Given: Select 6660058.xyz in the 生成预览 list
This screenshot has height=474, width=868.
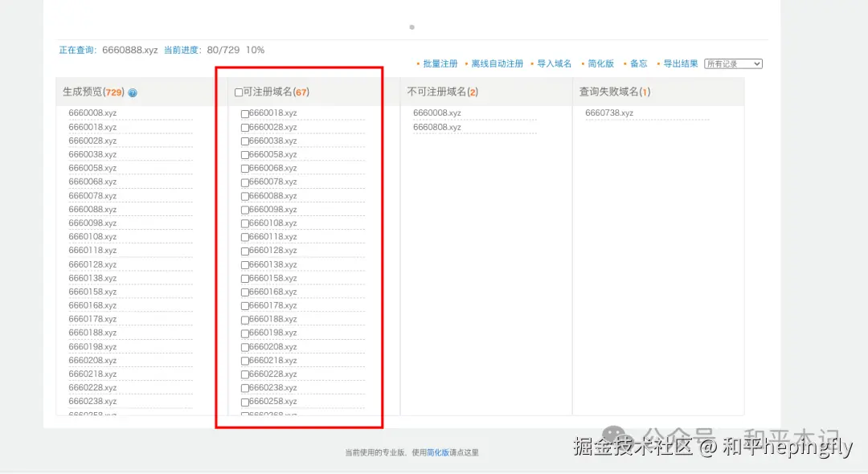Looking at the screenshot, I should pyautogui.click(x=92, y=168).
